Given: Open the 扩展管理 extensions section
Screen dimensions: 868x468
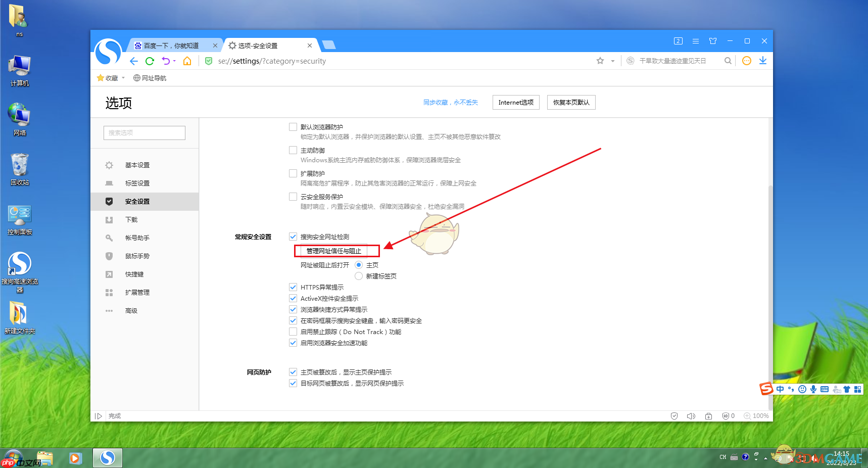Looking at the screenshot, I should 136,292.
